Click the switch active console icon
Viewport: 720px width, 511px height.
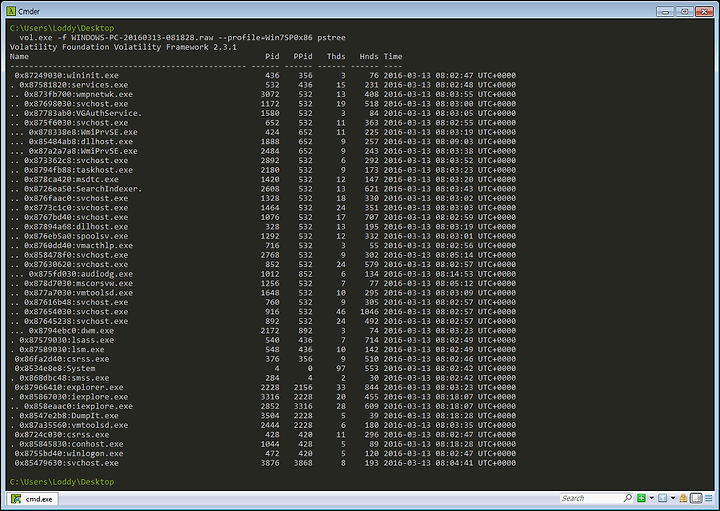coord(663,498)
